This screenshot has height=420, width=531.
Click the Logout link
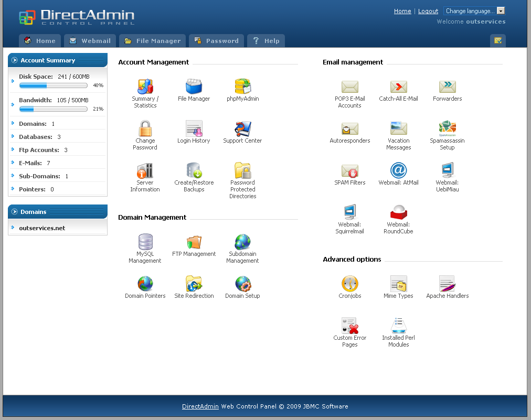click(428, 11)
